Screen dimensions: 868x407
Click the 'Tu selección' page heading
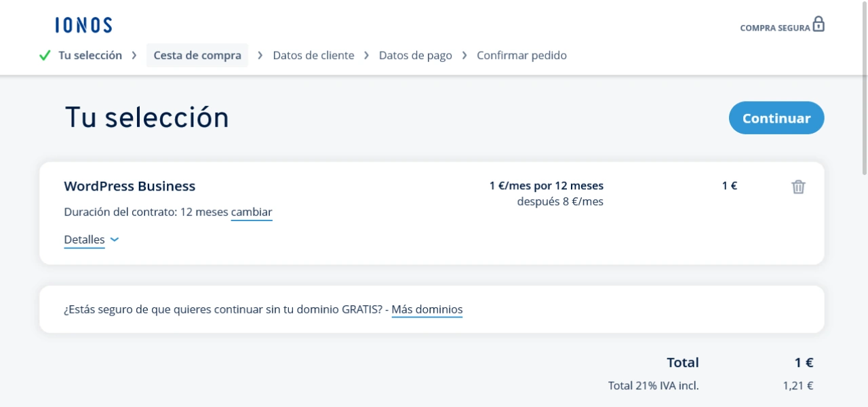(x=147, y=118)
